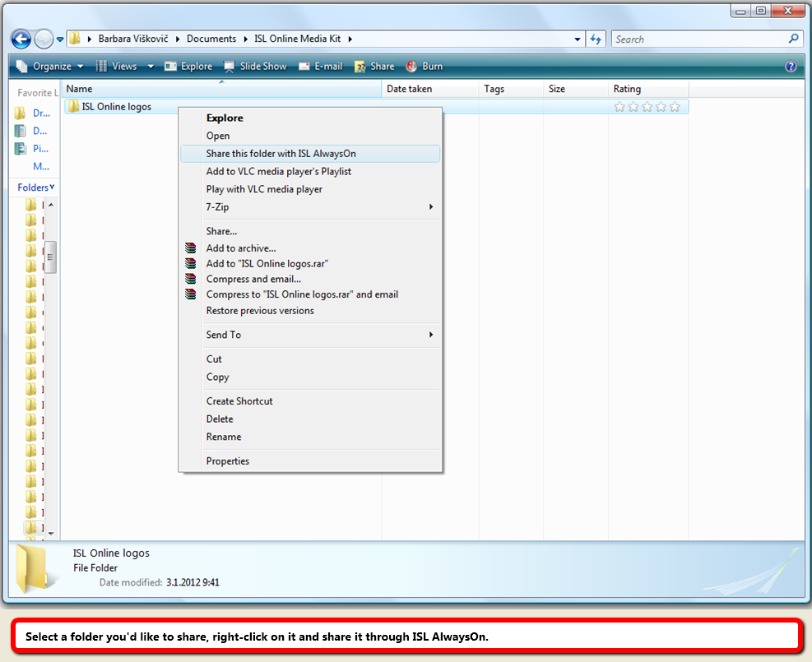Click folder tree scroll down arrow
The width and height of the screenshot is (812, 662).
pos(51,533)
